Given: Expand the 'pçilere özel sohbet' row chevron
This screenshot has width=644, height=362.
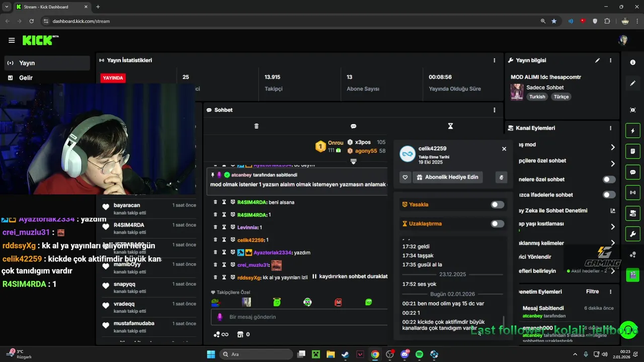Looking at the screenshot, I should (x=613, y=163).
